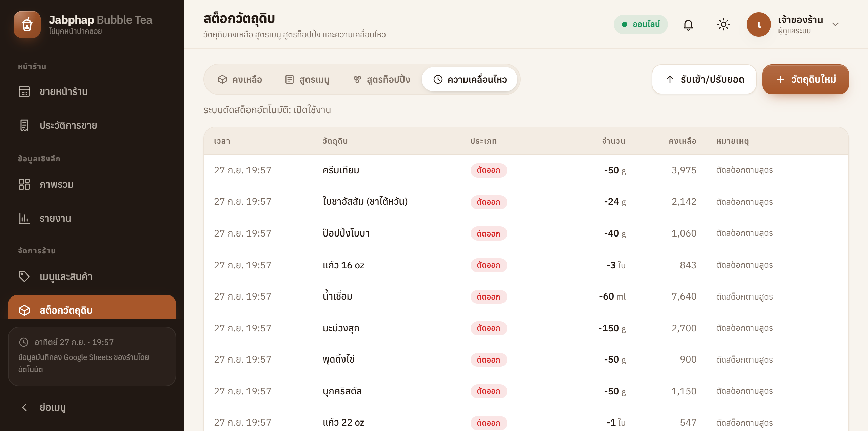Click วัตถุดิบใหม่ button
This screenshot has width=868, height=431.
[x=805, y=79]
